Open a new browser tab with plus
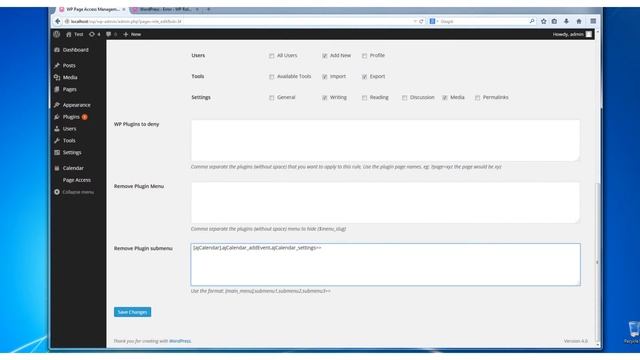 (209, 9)
